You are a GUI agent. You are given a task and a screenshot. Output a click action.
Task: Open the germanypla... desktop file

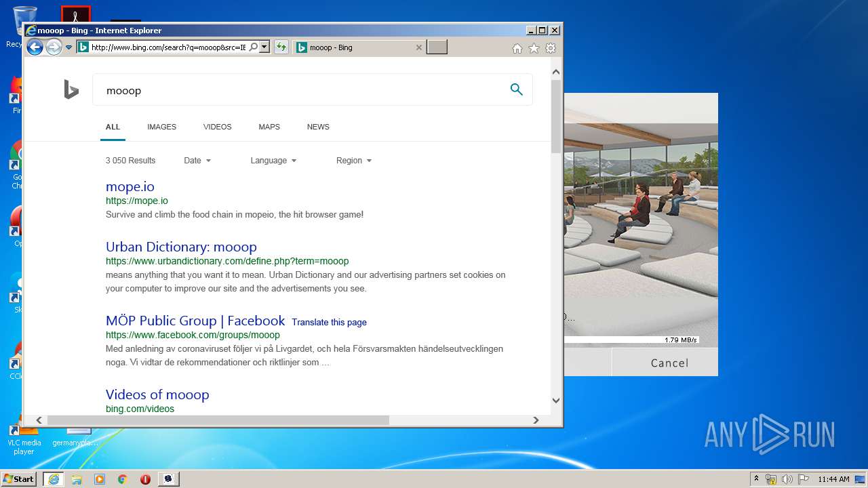click(x=76, y=437)
